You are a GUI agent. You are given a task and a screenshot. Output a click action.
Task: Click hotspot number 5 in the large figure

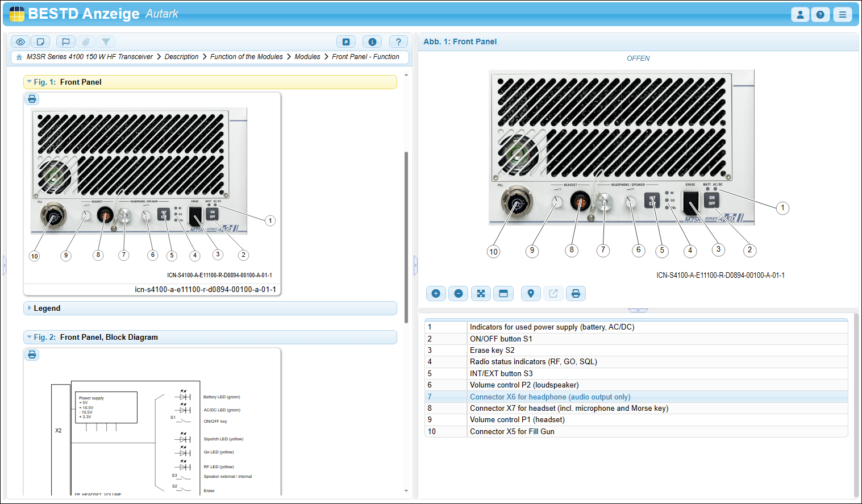pos(661,251)
